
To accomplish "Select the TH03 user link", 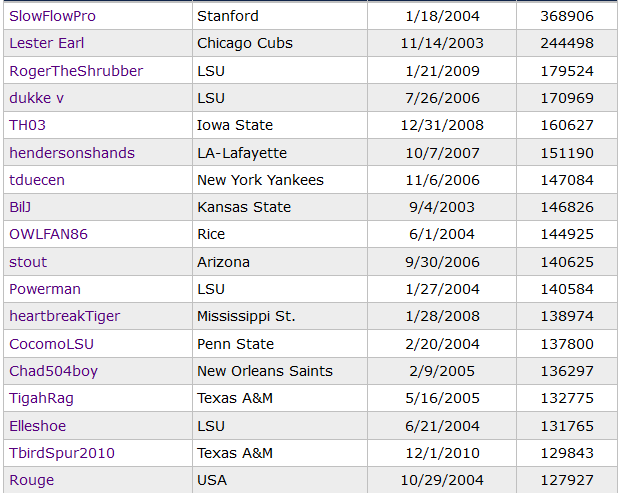I will click(27, 125).
